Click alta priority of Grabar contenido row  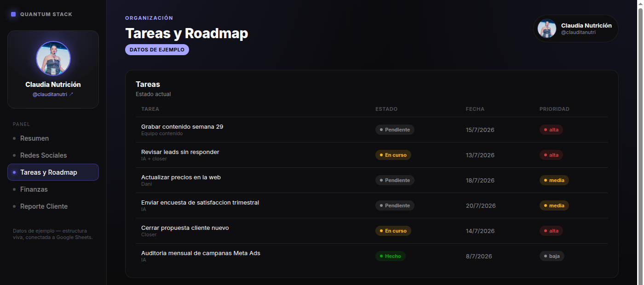(551, 130)
